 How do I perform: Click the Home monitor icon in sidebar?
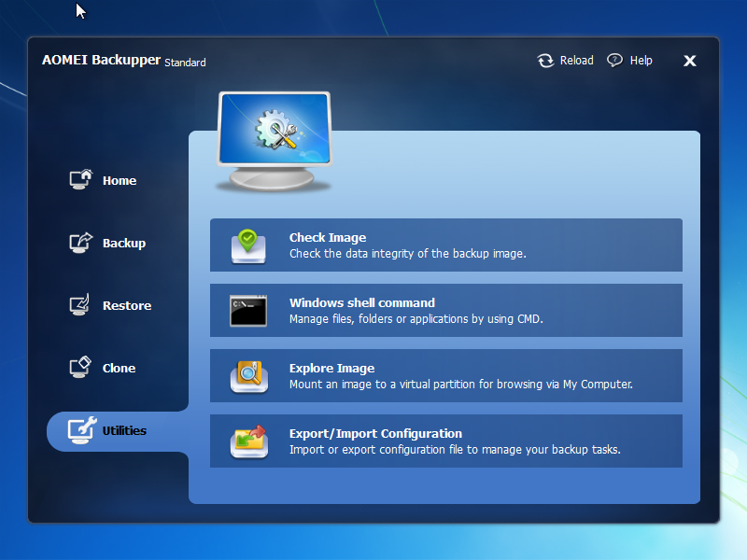[81, 180]
